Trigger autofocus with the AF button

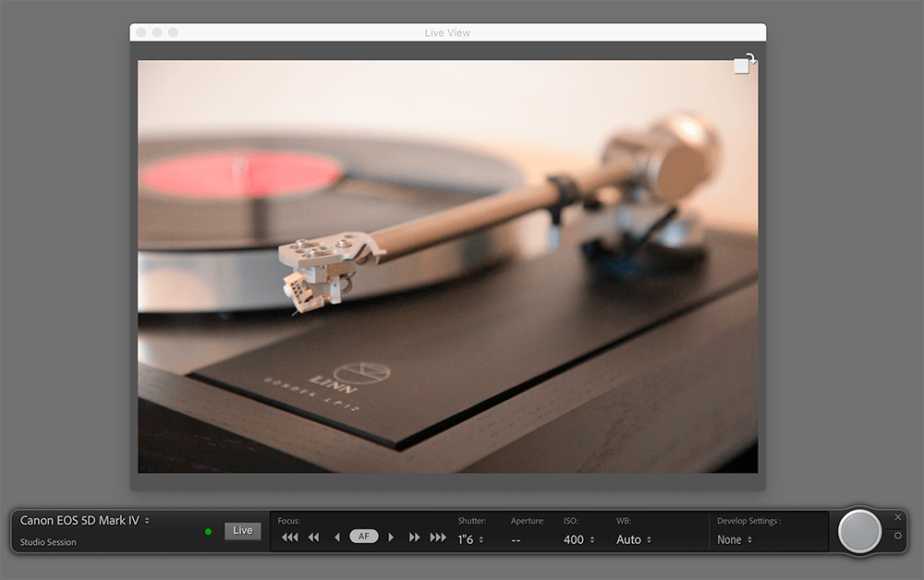(363, 537)
